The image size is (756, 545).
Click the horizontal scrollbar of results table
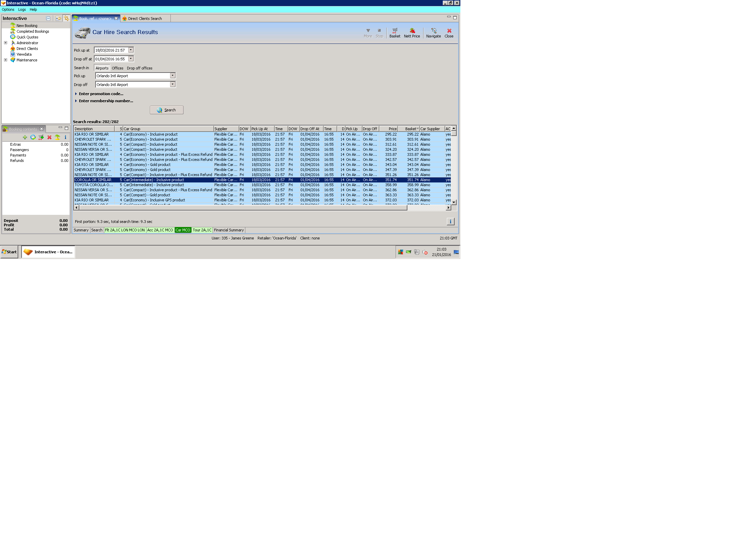(243, 208)
